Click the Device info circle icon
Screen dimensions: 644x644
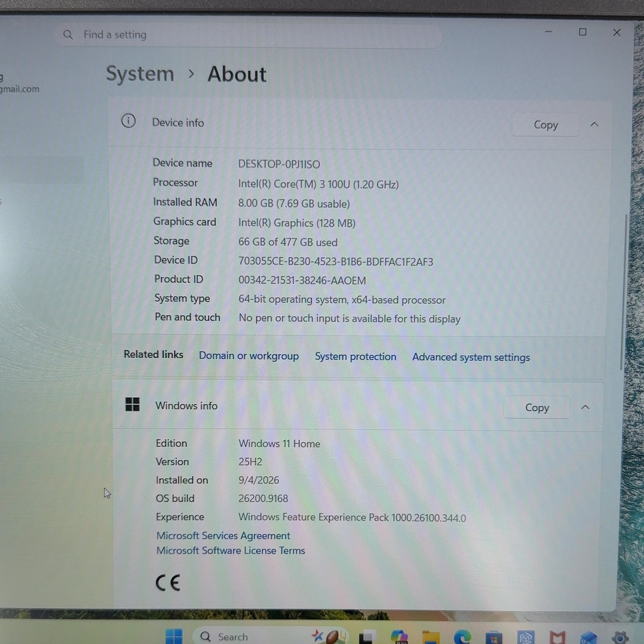[x=128, y=121]
